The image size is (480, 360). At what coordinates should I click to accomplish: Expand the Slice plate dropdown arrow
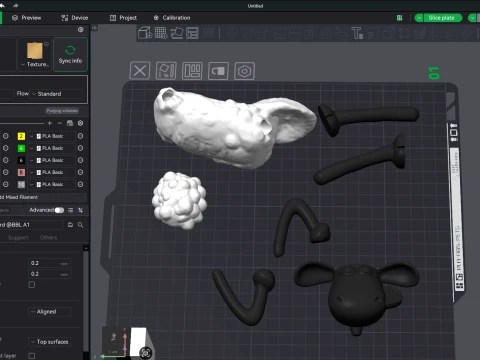tap(419, 18)
